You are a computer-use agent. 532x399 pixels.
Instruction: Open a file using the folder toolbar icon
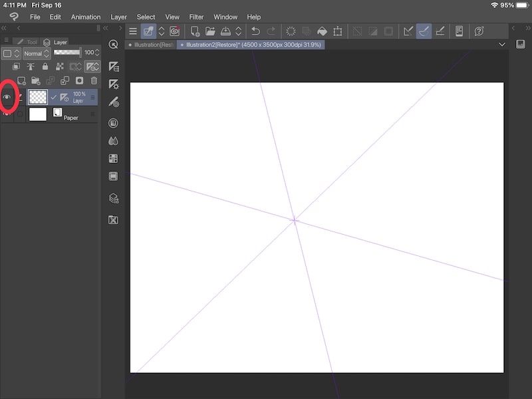(211, 31)
